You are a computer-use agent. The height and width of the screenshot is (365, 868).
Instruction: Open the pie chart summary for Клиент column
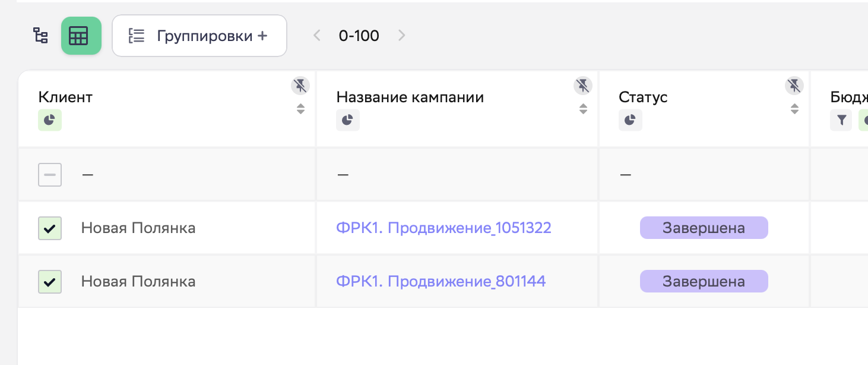pyautogui.click(x=49, y=119)
